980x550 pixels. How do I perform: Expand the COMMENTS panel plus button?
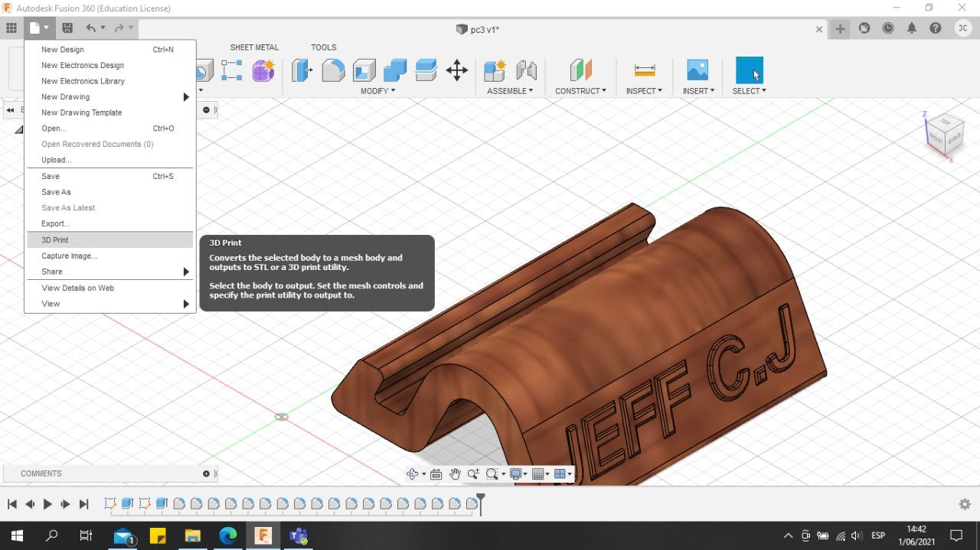point(206,474)
